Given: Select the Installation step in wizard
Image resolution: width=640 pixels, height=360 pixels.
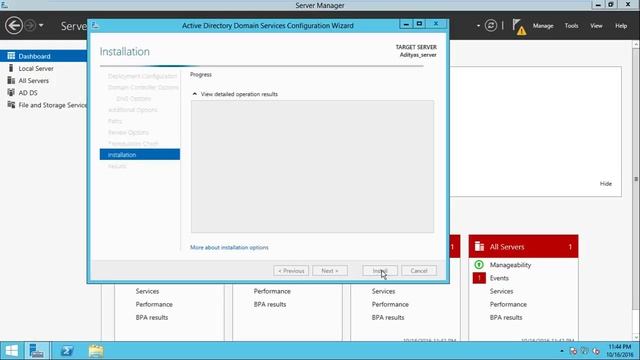Looking at the screenshot, I should 140,154.
